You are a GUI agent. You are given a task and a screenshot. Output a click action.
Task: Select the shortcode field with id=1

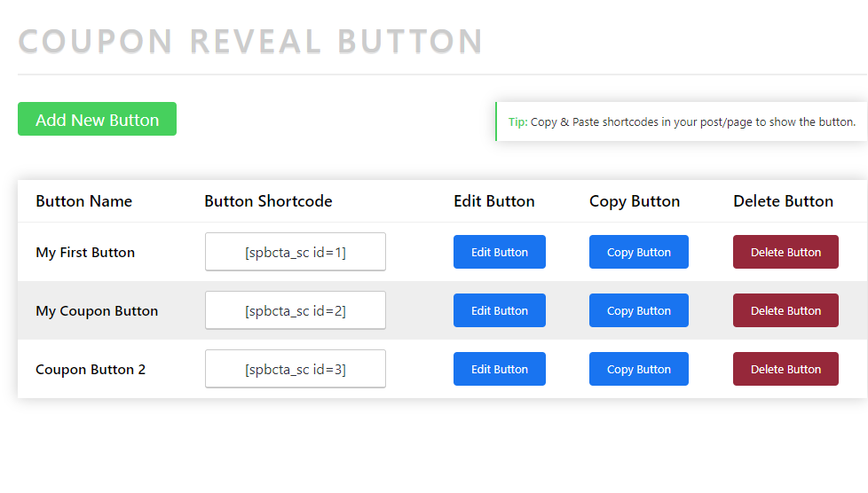click(295, 252)
